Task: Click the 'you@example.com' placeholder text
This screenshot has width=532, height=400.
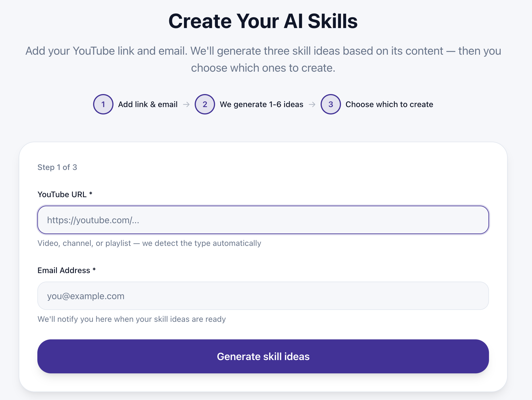Action: 85,296
